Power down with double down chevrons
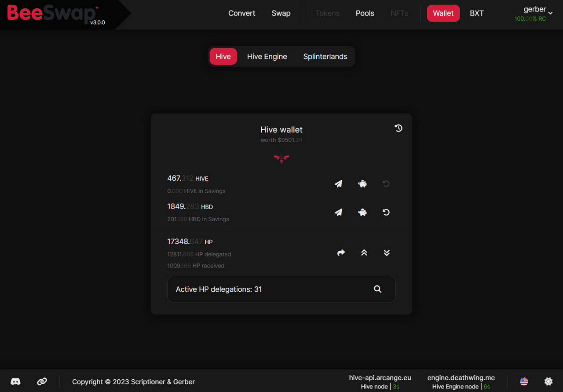 click(x=387, y=253)
